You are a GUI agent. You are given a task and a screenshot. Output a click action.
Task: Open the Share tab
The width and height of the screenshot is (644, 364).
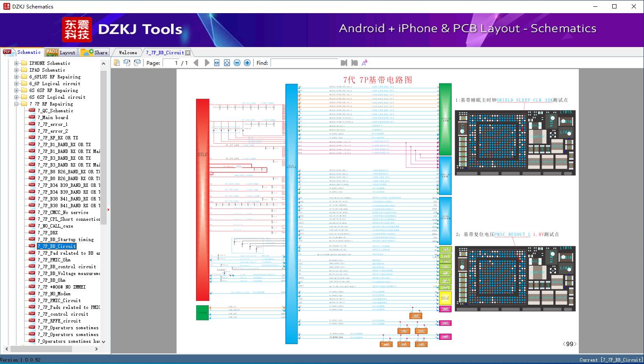(x=94, y=53)
